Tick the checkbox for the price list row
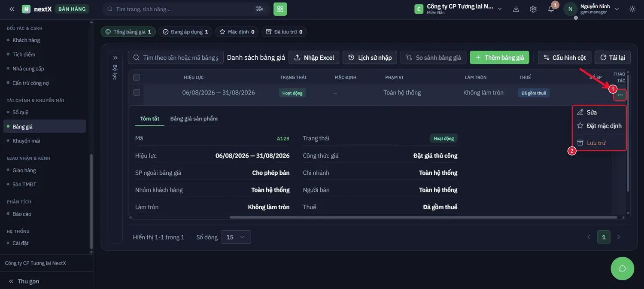The image size is (644, 289). [137, 92]
